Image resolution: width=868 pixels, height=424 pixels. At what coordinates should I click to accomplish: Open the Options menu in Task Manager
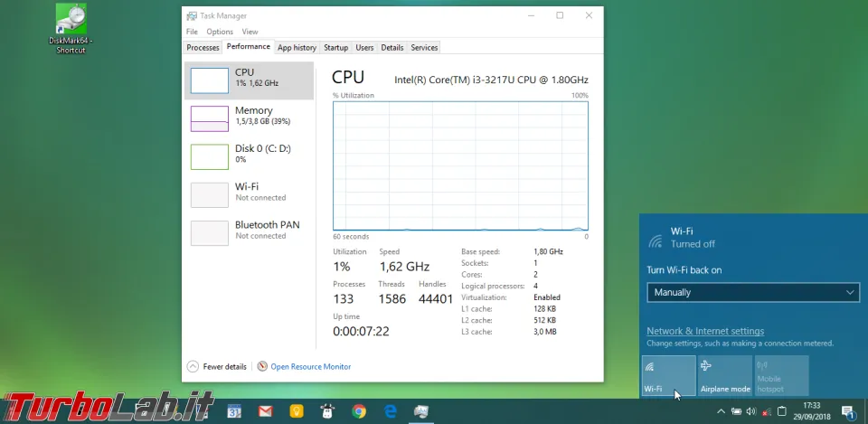click(x=220, y=32)
